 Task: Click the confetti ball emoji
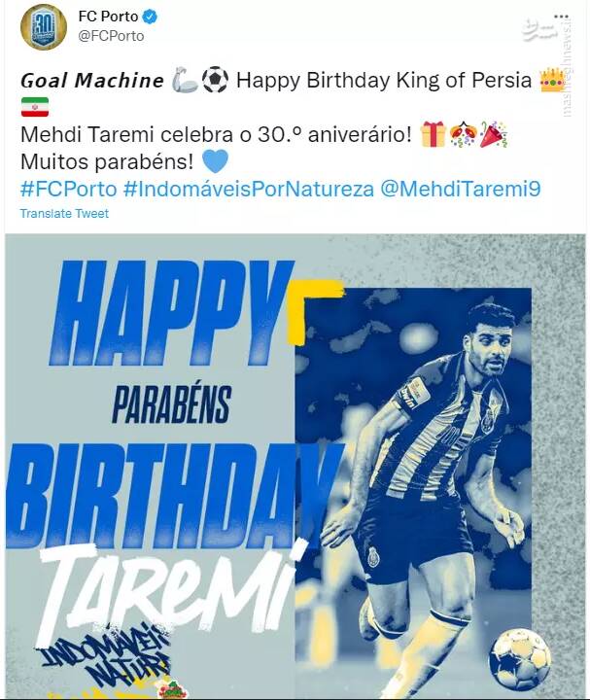tap(464, 134)
